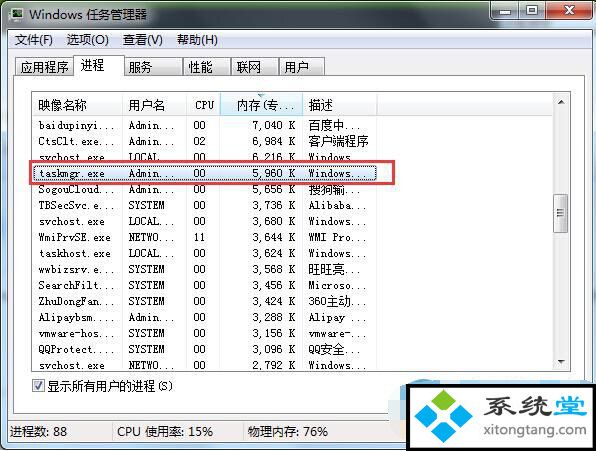Switch to the 联网 tab
The width and height of the screenshot is (596, 451).
[x=255, y=67]
